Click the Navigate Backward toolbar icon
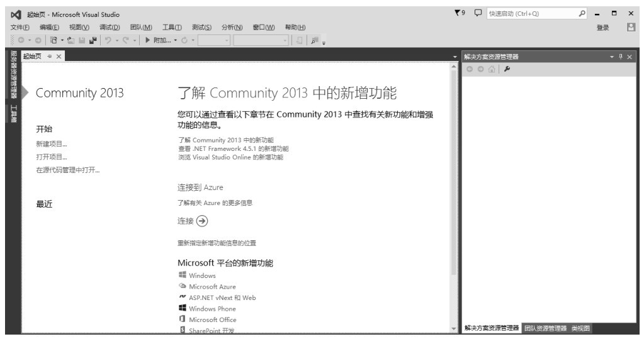The image size is (644, 339). pyautogui.click(x=21, y=40)
